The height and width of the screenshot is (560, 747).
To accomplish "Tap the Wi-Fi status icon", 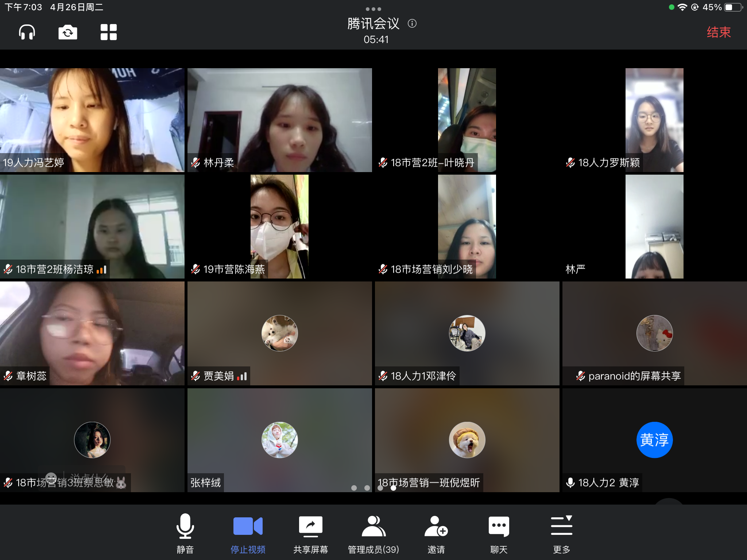I will coord(682,7).
